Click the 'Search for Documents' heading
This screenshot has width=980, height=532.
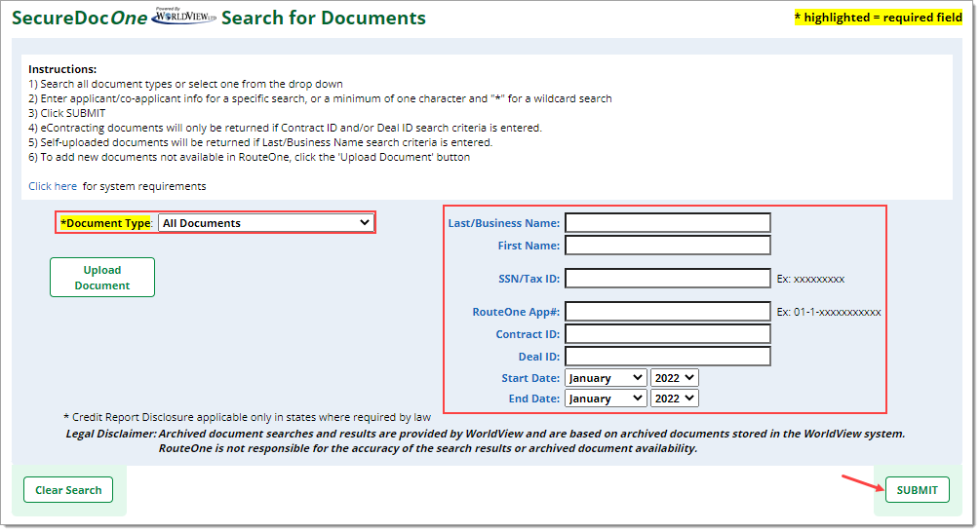(324, 19)
